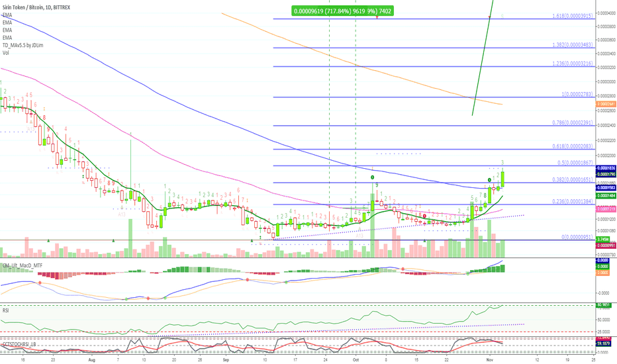Select Fibonacci 0.236 level label (0.00001384)

573,201
